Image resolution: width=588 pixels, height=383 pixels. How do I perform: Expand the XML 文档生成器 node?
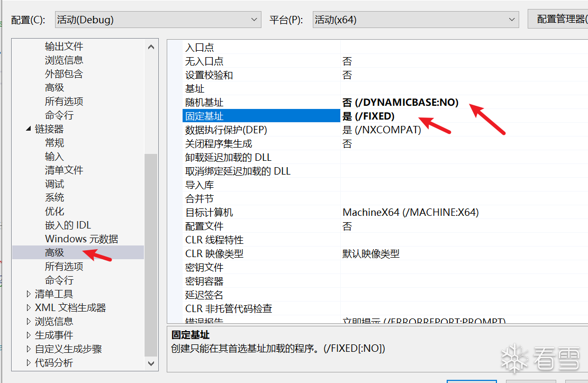click(x=29, y=308)
